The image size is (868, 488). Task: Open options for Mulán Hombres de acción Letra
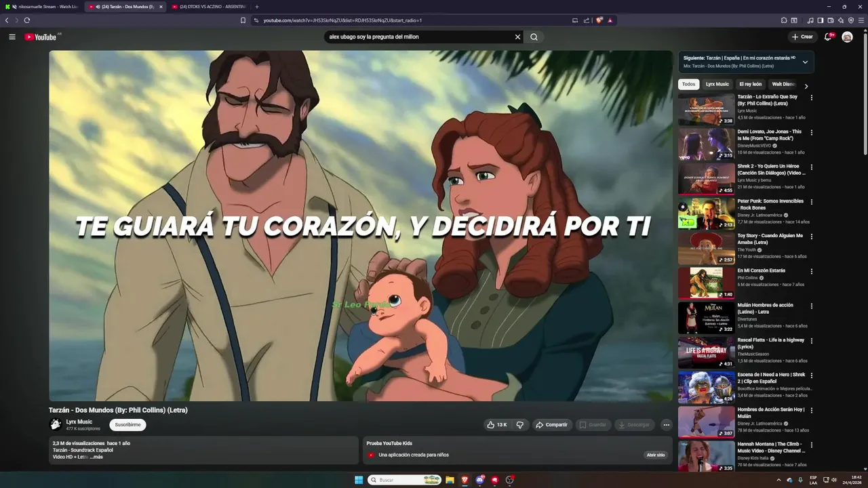click(811, 306)
